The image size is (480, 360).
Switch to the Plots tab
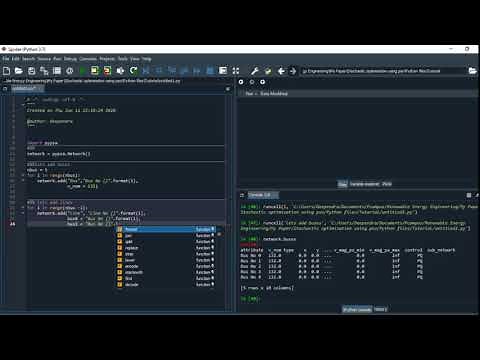click(x=387, y=184)
